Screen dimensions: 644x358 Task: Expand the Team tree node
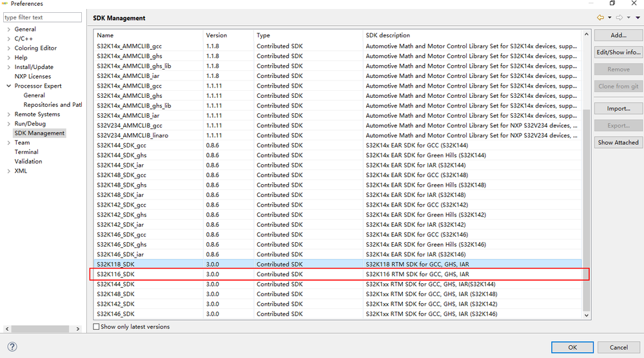[x=8, y=143]
